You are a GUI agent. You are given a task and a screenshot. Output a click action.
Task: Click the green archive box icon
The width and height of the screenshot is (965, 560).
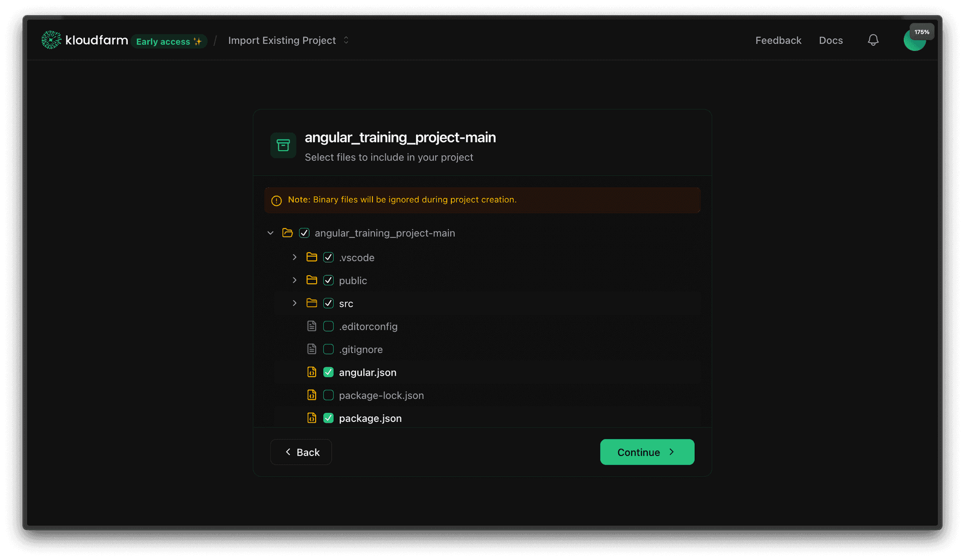(x=283, y=145)
